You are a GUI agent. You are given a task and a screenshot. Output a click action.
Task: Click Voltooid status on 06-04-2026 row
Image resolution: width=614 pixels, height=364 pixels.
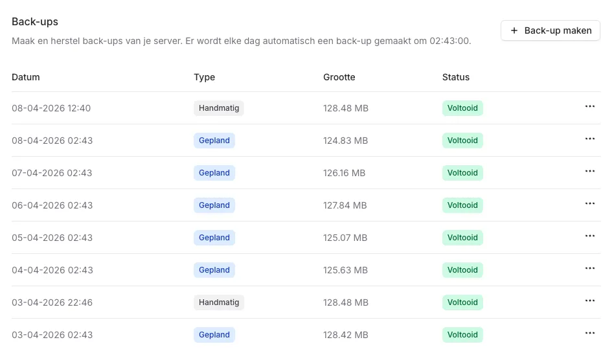462,205
